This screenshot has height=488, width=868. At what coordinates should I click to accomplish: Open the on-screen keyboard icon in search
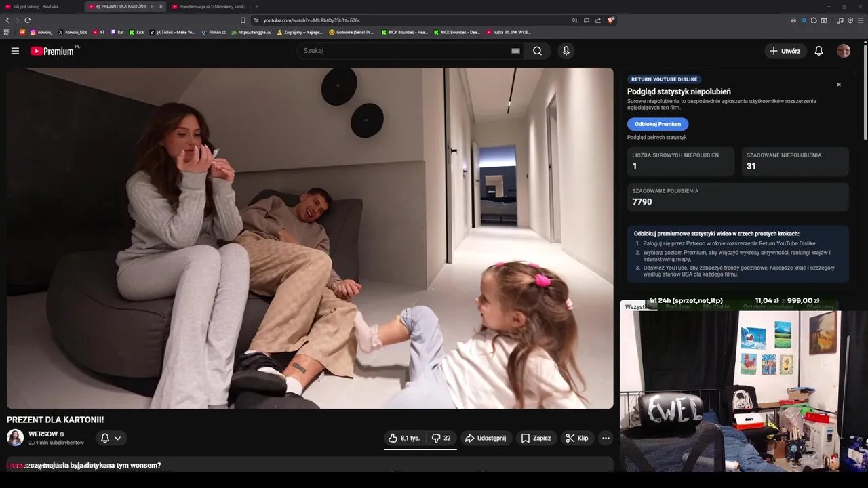(x=515, y=51)
